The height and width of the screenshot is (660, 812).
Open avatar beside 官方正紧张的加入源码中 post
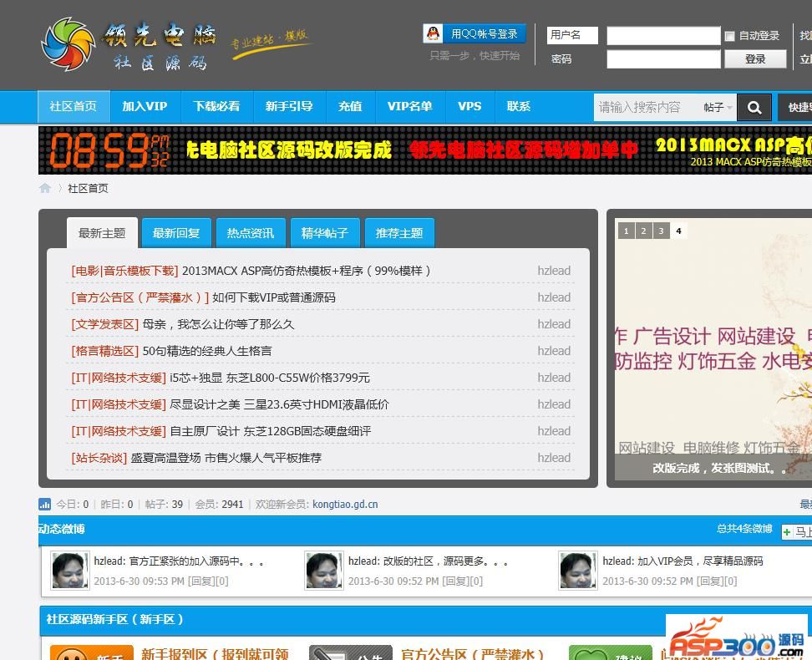point(70,571)
